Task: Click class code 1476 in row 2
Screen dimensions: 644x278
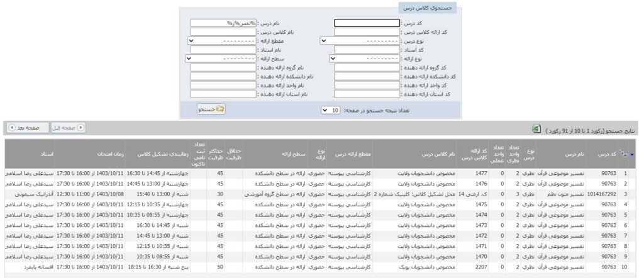Action: [x=481, y=184]
